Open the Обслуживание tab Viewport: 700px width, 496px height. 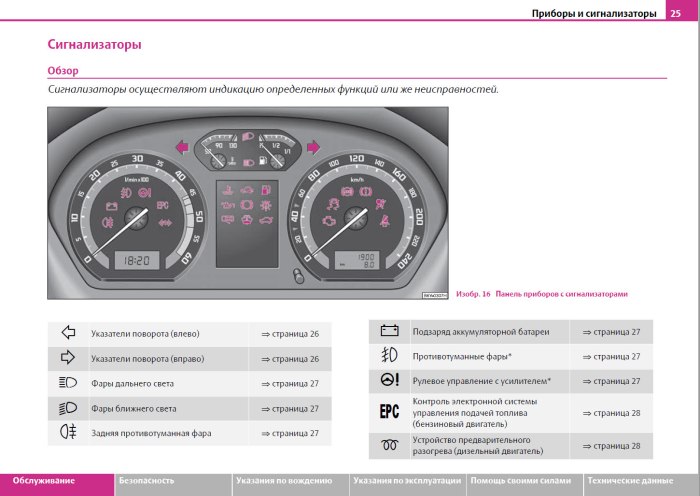coord(57,484)
